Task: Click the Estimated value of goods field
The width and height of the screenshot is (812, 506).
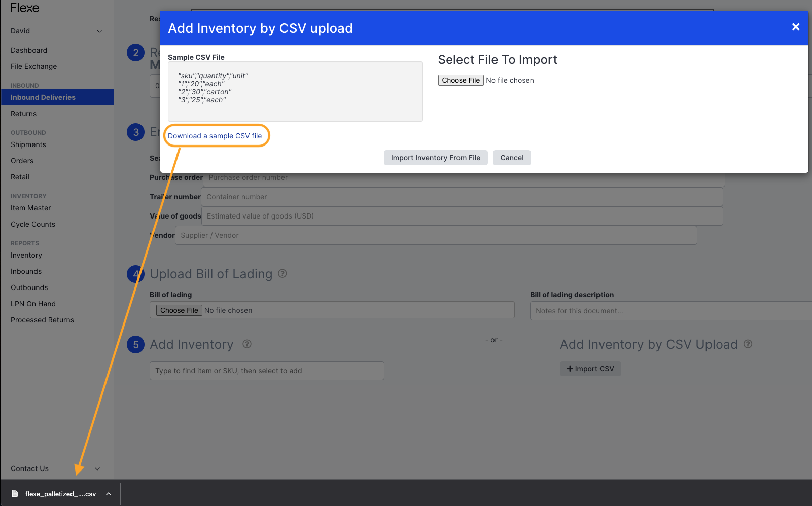Action: (x=462, y=216)
